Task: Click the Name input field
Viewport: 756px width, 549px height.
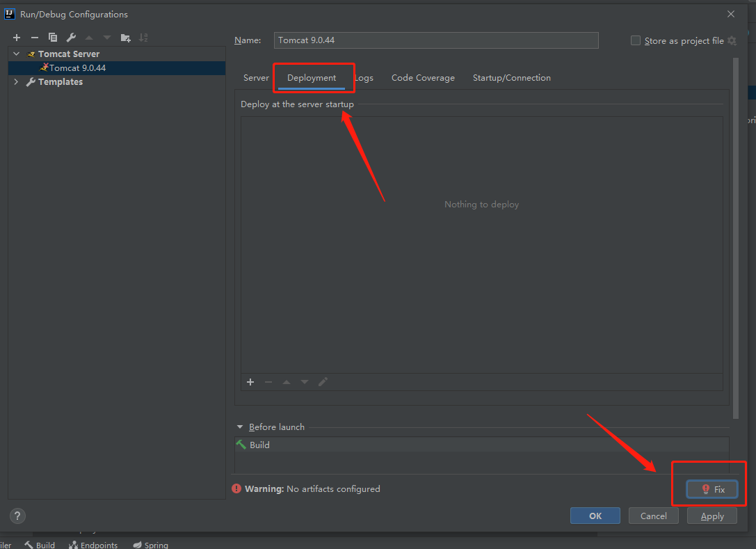Action: pos(436,40)
